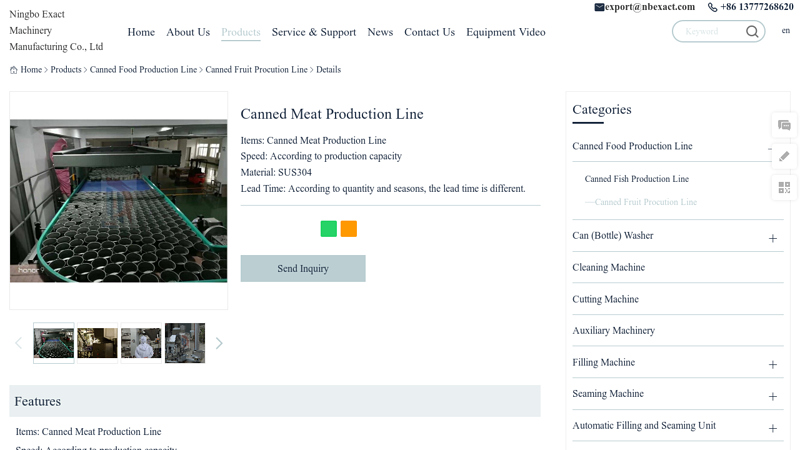
Task: Open the News menu item
Action: (380, 32)
